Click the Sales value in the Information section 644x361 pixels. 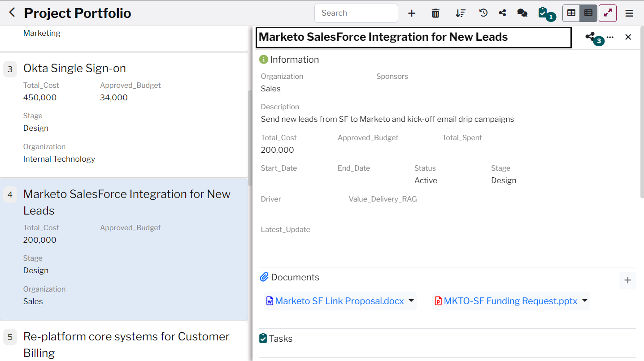[271, 89]
